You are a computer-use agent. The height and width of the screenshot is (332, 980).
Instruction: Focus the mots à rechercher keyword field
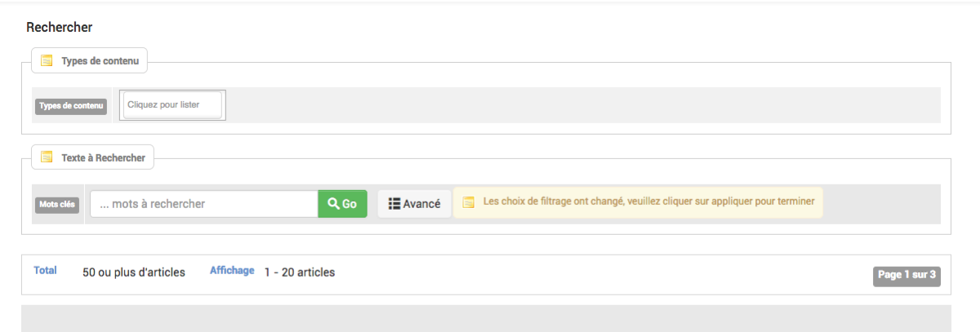click(204, 204)
